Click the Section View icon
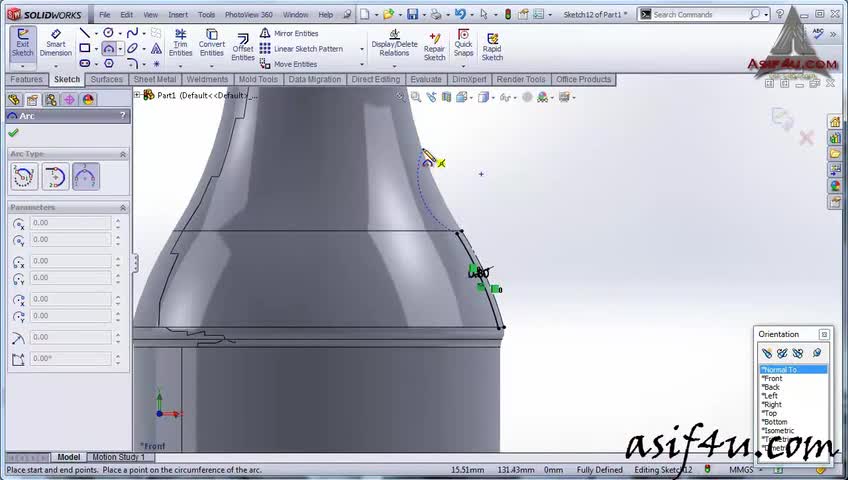The image size is (848, 480). [x=446, y=97]
